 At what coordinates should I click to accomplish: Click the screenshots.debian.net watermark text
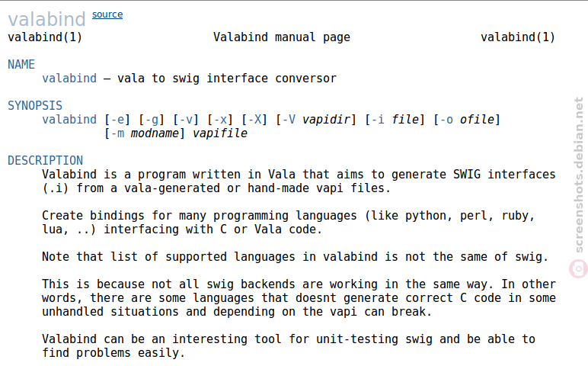point(579,175)
